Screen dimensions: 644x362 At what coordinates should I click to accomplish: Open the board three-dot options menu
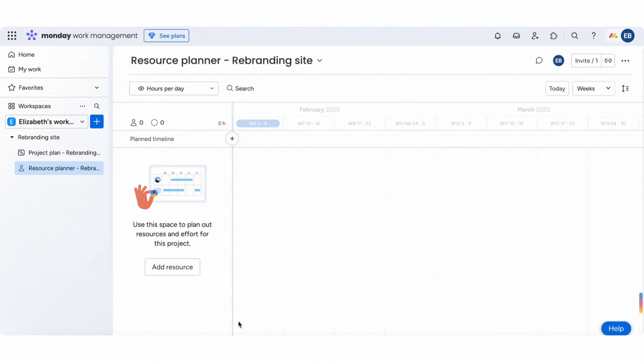tap(625, 60)
